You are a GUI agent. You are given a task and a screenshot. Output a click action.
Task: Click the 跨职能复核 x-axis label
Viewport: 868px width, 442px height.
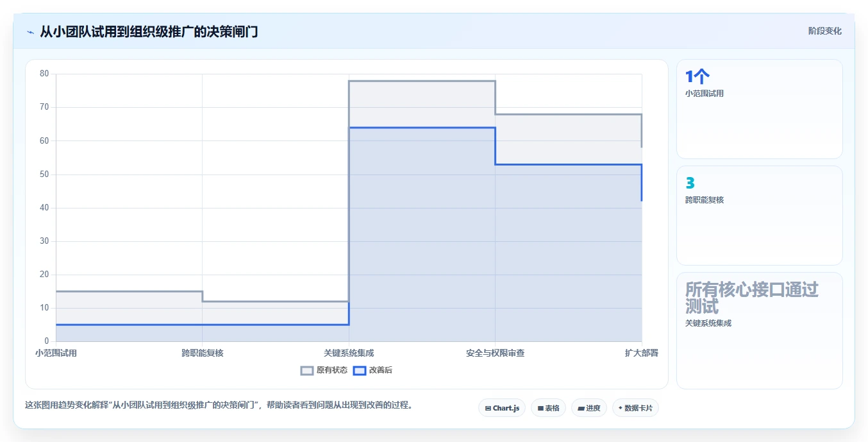click(x=203, y=353)
